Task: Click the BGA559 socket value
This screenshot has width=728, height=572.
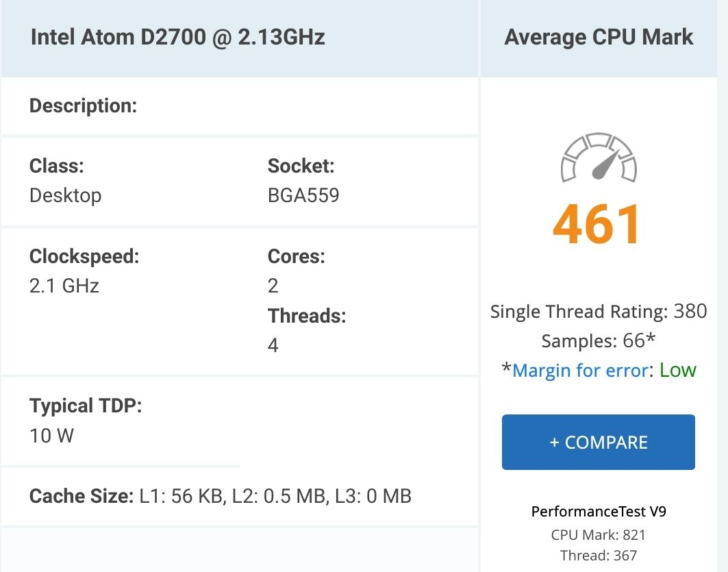Action: coord(303,195)
